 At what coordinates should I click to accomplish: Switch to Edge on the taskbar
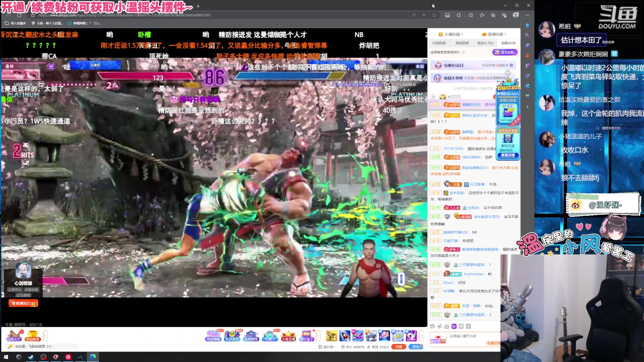point(93,357)
